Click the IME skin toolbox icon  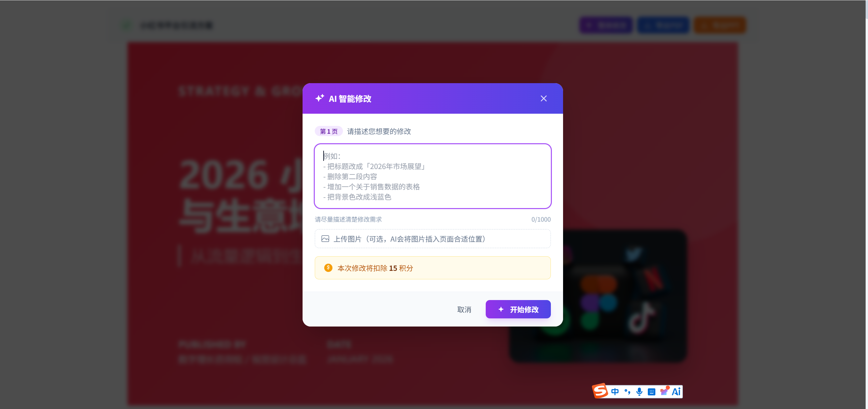[x=664, y=391]
